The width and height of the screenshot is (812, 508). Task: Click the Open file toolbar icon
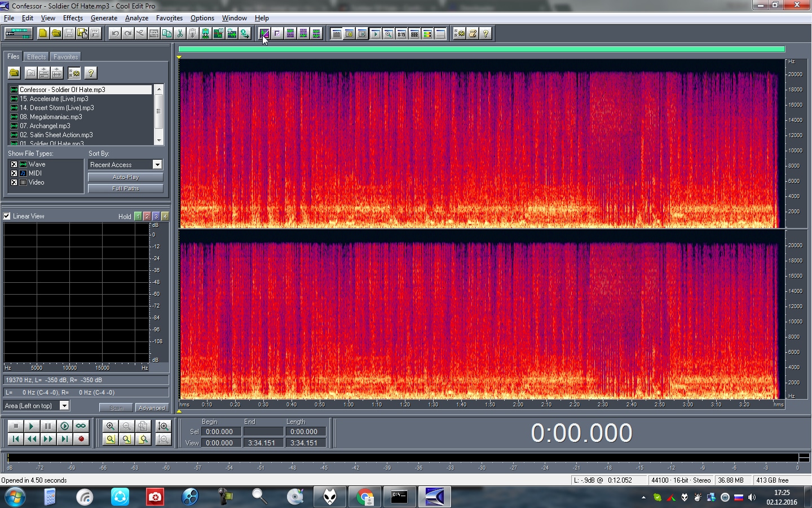56,33
